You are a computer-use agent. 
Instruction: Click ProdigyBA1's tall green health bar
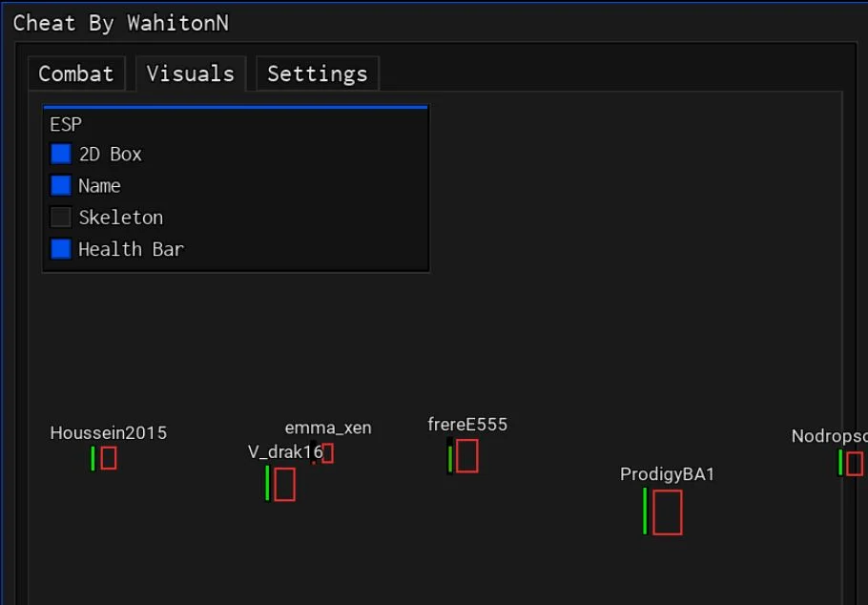click(x=645, y=511)
